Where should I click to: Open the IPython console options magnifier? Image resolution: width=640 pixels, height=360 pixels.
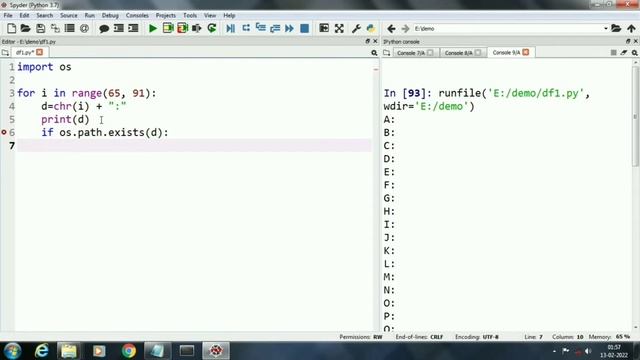coord(635,53)
